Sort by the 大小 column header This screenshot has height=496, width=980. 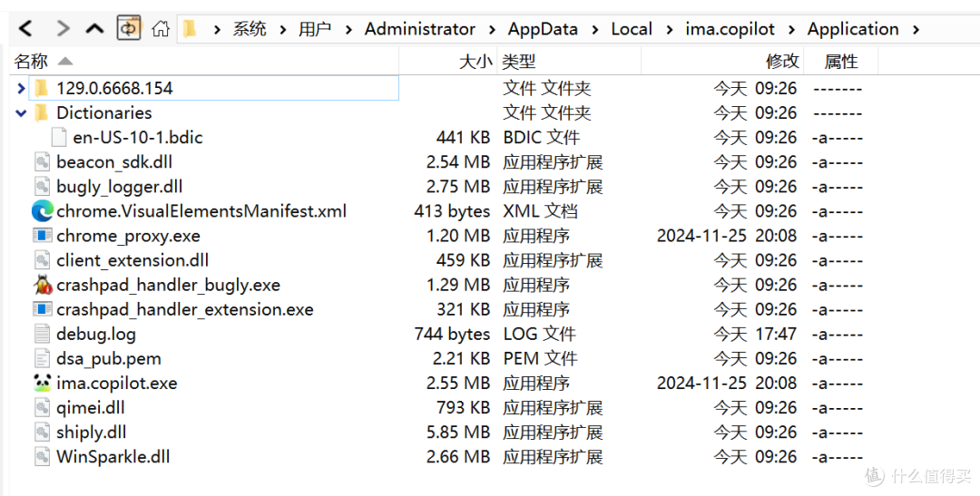(475, 62)
